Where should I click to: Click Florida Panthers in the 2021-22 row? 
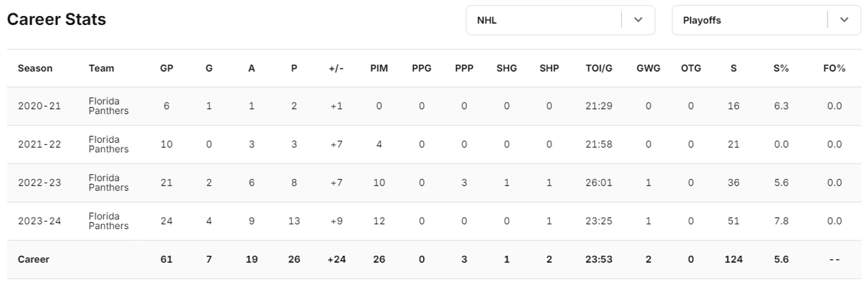tap(108, 145)
